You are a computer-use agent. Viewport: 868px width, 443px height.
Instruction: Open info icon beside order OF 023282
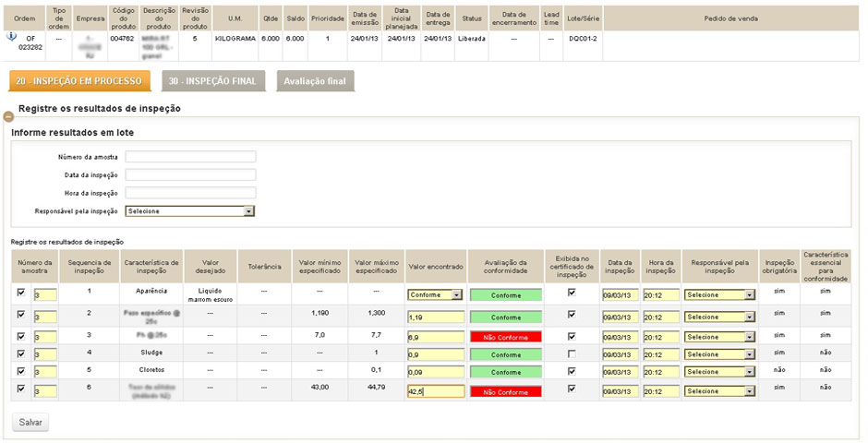pos(11,37)
